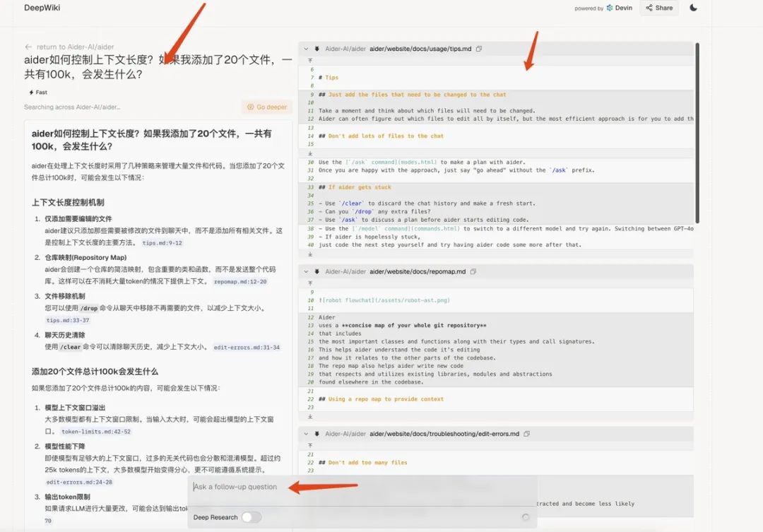Click the pin icon on the repomap.md header
Screen dimensions: 763x532
[316, 271]
